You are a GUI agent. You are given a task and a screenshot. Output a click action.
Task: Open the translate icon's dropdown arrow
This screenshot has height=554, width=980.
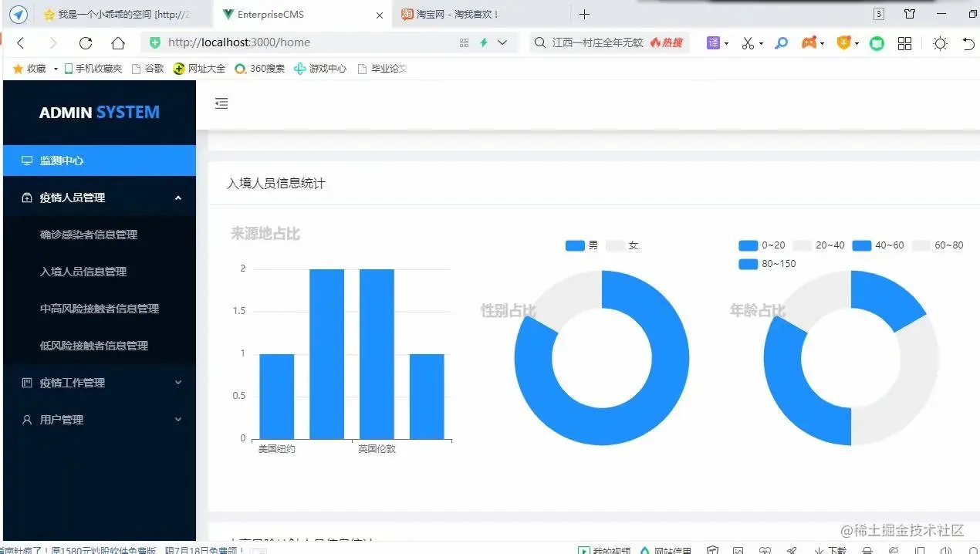726,44
